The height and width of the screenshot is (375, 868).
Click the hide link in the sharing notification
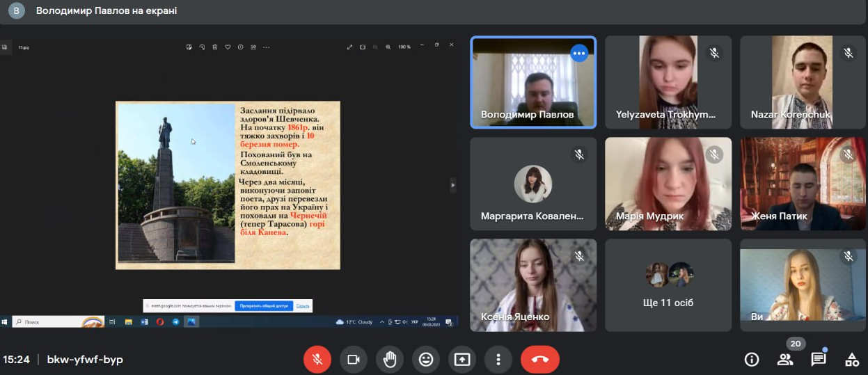click(303, 305)
